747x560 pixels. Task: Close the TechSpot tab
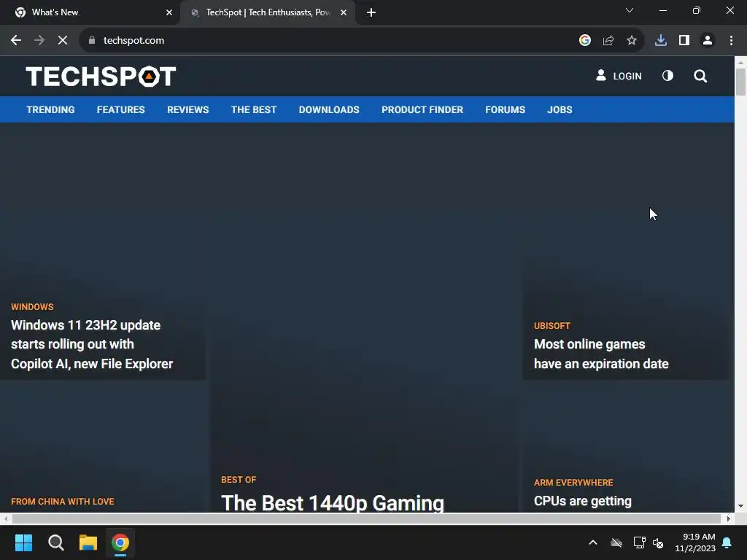pos(344,12)
